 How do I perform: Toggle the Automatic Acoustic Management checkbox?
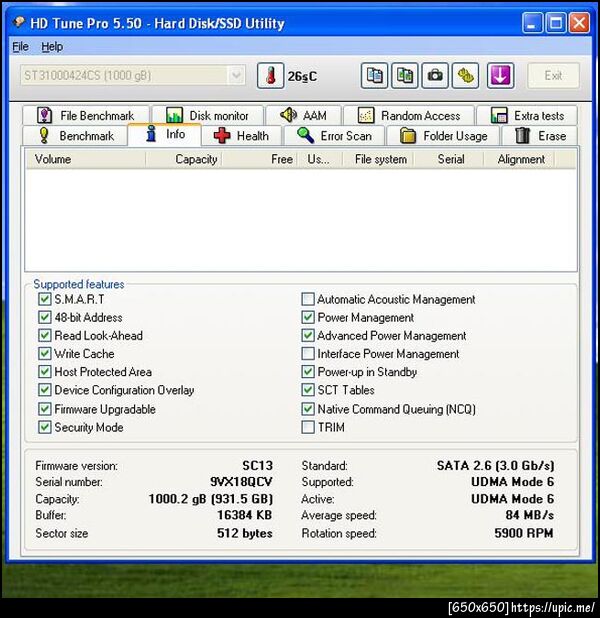coord(308,299)
